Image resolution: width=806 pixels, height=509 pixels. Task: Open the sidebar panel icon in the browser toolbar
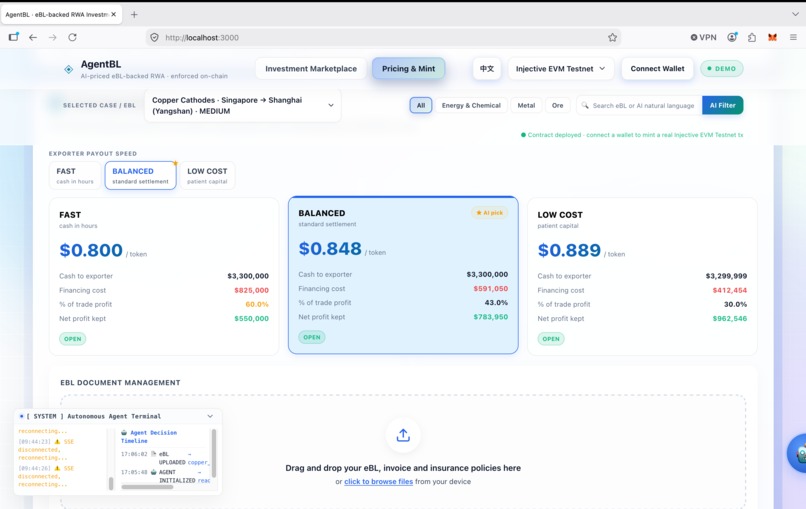click(13, 37)
